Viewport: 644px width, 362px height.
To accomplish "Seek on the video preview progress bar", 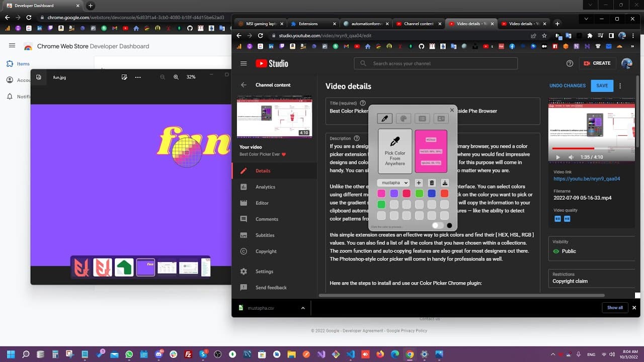I will pos(591,149).
